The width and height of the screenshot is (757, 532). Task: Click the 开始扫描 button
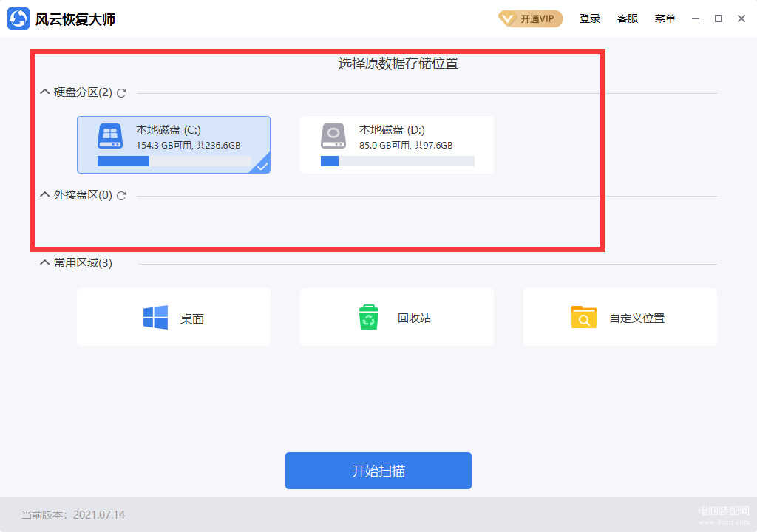click(378, 471)
